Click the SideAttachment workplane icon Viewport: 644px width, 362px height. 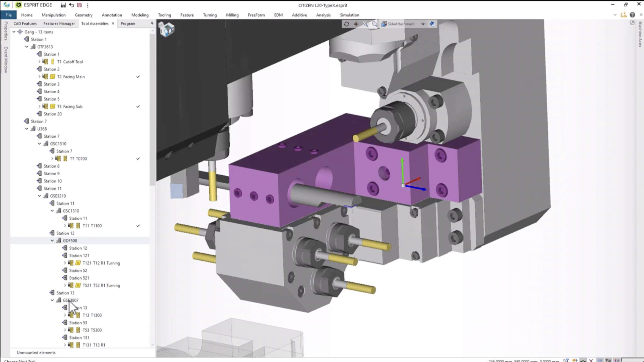[x=384, y=24]
